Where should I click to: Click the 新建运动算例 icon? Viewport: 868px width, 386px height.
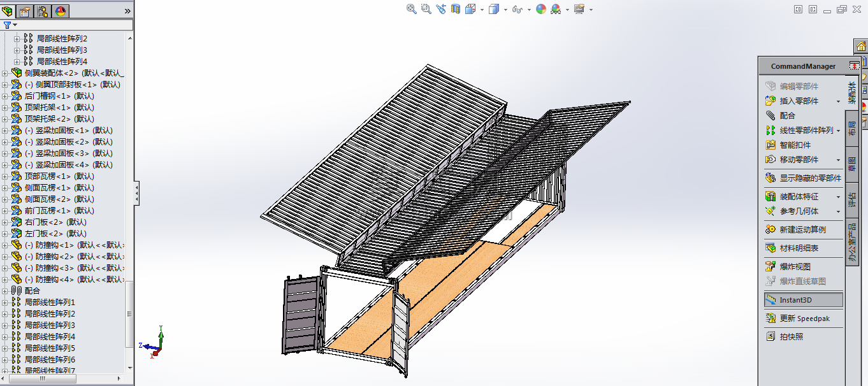[770, 229]
